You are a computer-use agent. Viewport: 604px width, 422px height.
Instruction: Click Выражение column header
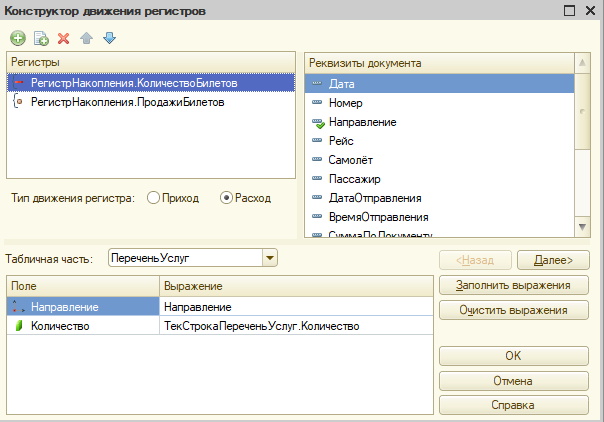296,286
